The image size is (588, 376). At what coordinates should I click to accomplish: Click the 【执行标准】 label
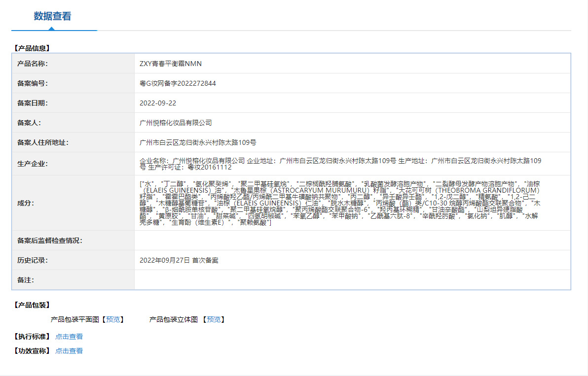(x=32, y=337)
